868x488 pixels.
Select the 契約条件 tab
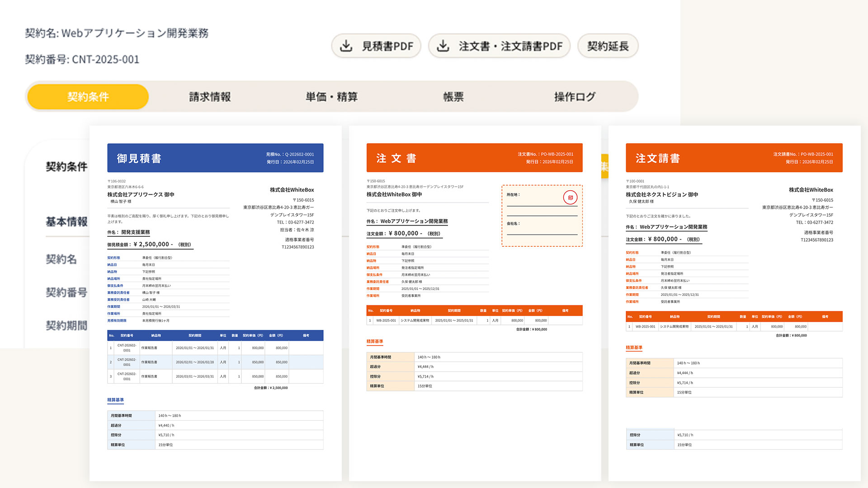tap(88, 97)
